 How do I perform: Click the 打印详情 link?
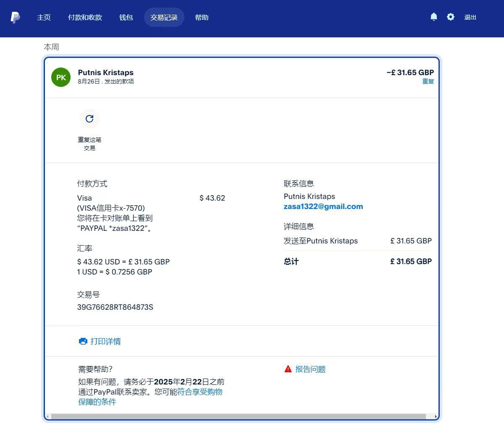click(105, 341)
